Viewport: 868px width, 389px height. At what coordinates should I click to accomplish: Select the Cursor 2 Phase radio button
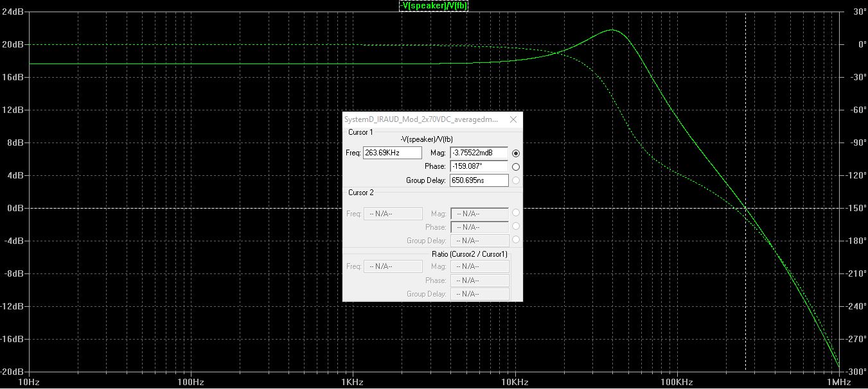pos(516,227)
